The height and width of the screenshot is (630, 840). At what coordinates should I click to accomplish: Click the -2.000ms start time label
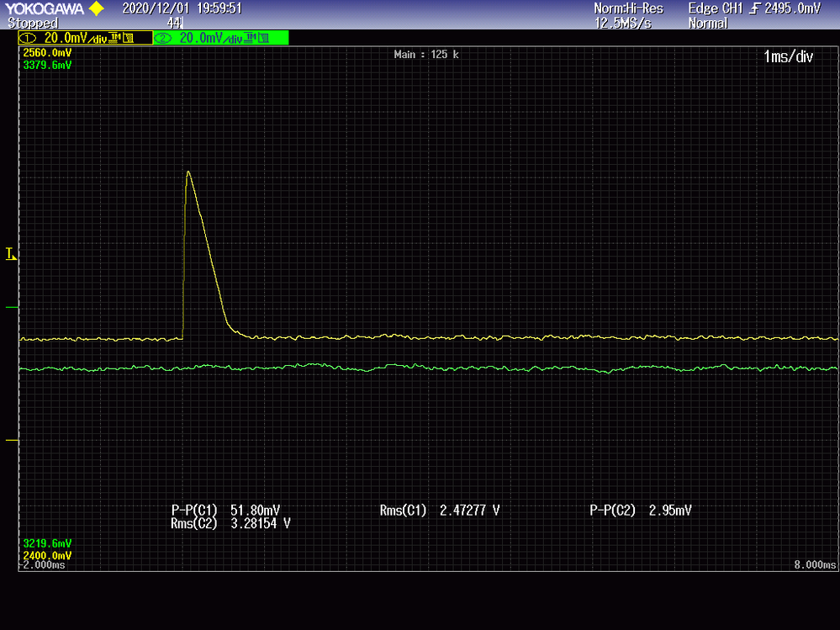[43, 565]
